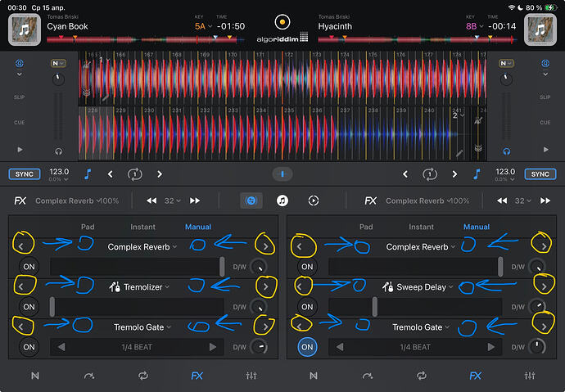The height and width of the screenshot is (392, 565).
Task: Tap CUE on the right deck
Action: (545, 123)
